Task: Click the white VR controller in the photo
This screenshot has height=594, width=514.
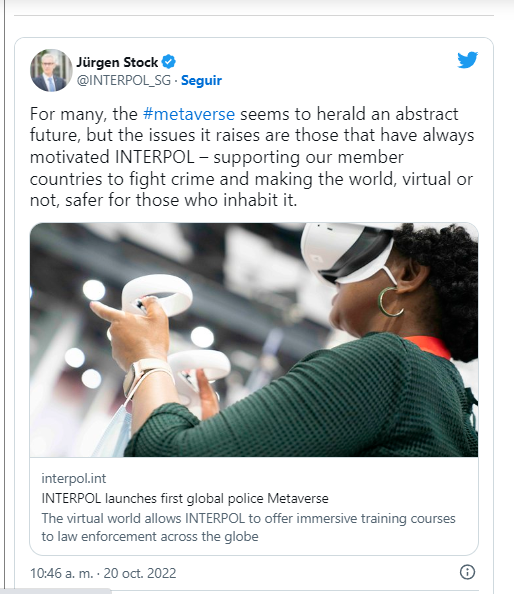Action: tap(157, 295)
